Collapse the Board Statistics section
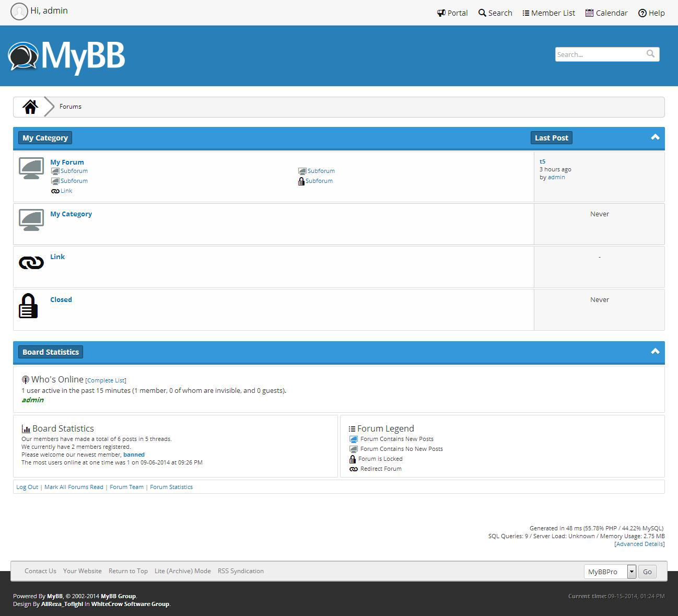The image size is (678, 616). point(656,351)
